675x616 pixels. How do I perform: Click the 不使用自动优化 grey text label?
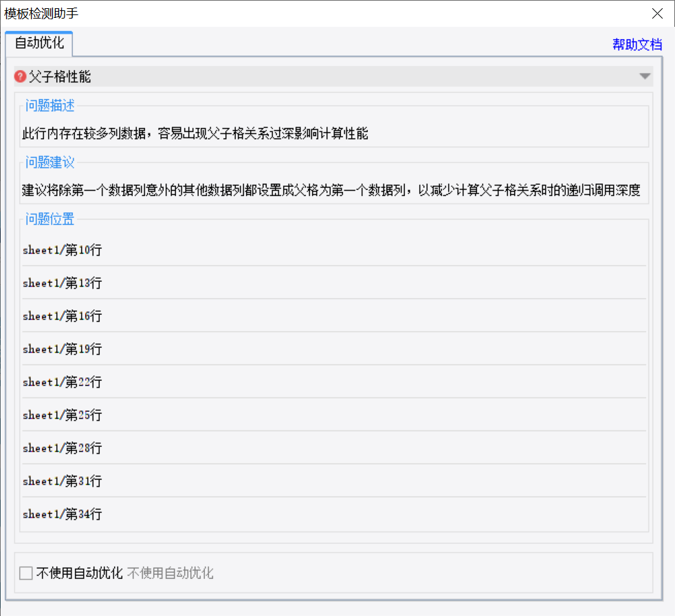click(172, 573)
